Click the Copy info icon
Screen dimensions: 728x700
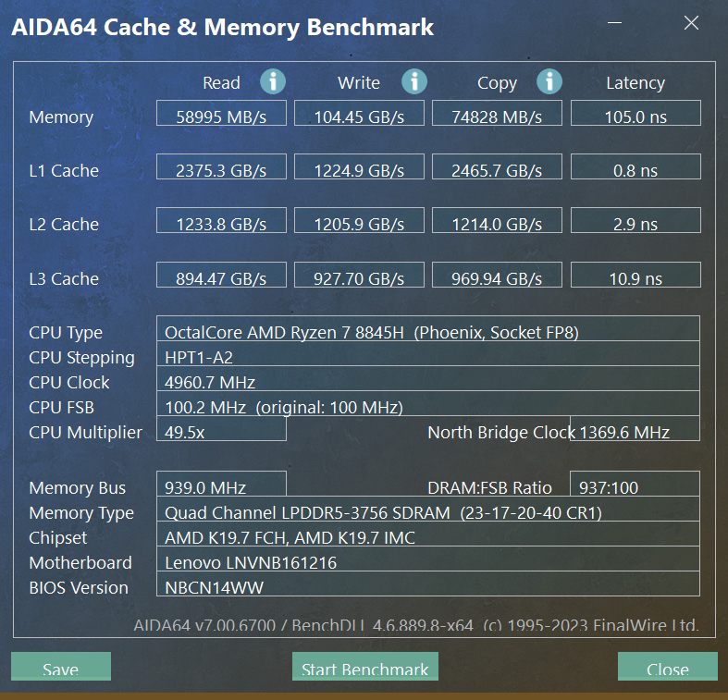549,81
